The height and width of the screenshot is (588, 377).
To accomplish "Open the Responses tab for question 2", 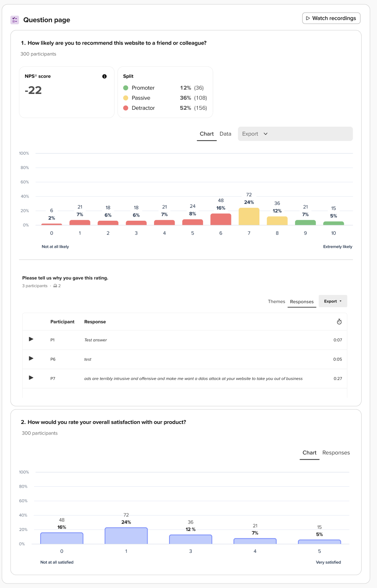I will click(x=336, y=453).
